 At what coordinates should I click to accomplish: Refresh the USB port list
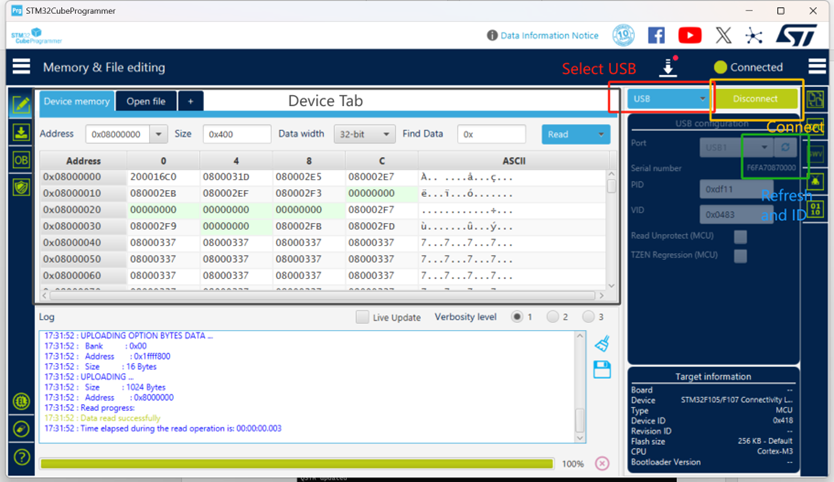[x=786, y=147]
